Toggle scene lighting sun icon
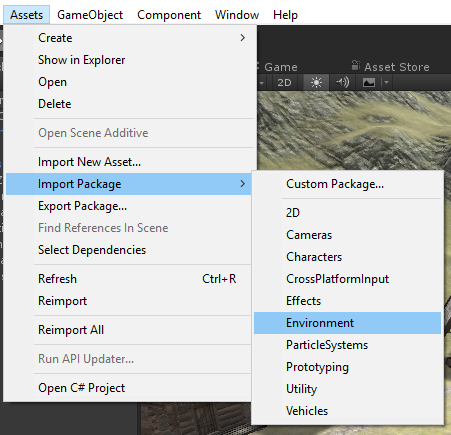Screen dimensions: 451x435 pyautogui.click(x=316, y=82)
